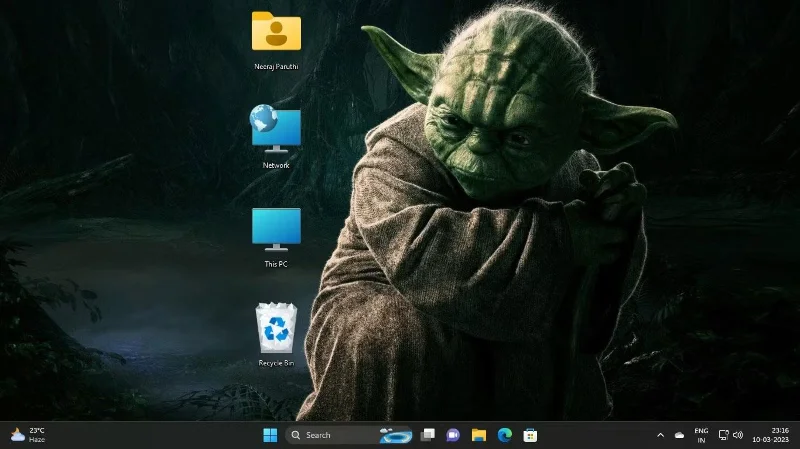
Task: Open network settings tray icon
Action: pos(723,435)
